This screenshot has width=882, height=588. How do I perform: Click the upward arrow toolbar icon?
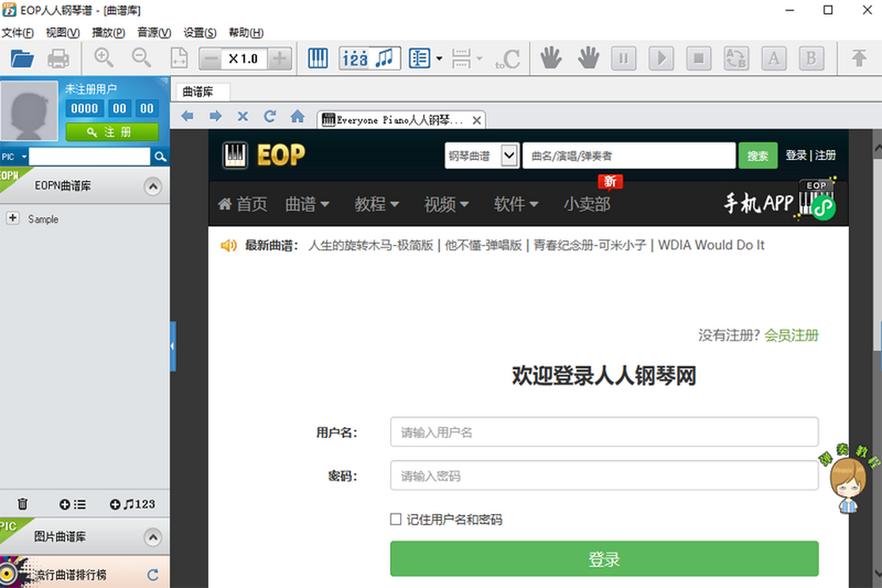858,58
